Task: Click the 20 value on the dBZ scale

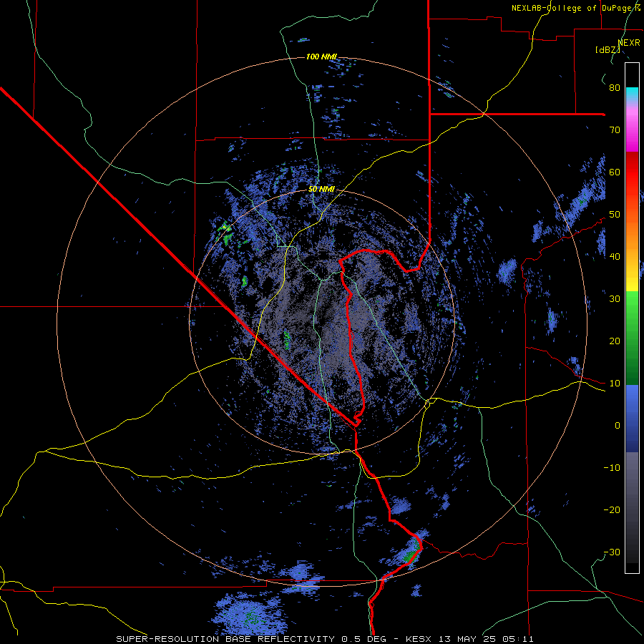Action: click(x=615, y=341)
